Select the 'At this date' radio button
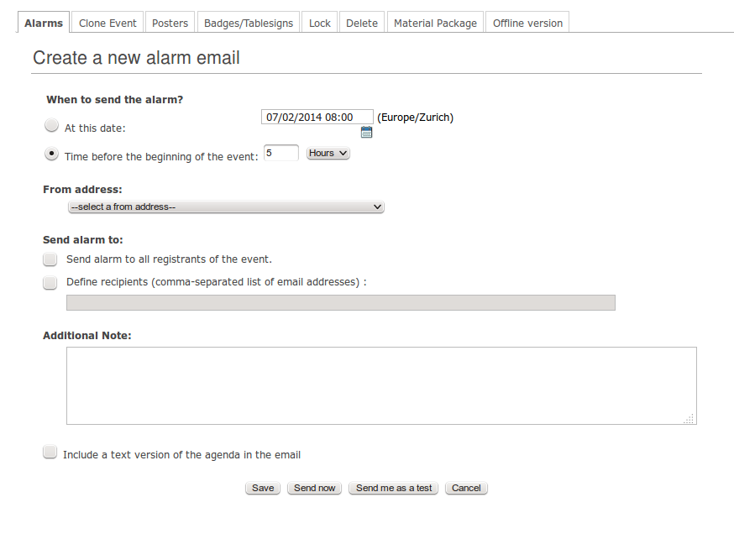Screen dimensions: 734x560 point(51,125)
